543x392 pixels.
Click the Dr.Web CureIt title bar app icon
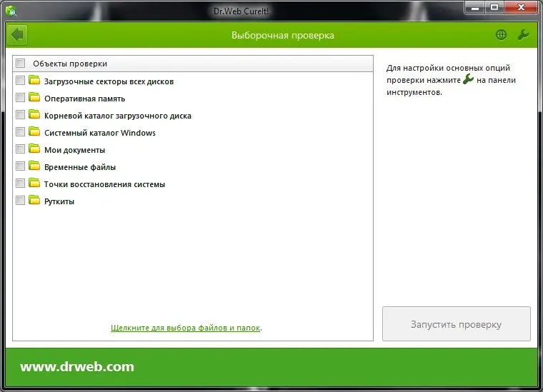[x=11, y=11]
